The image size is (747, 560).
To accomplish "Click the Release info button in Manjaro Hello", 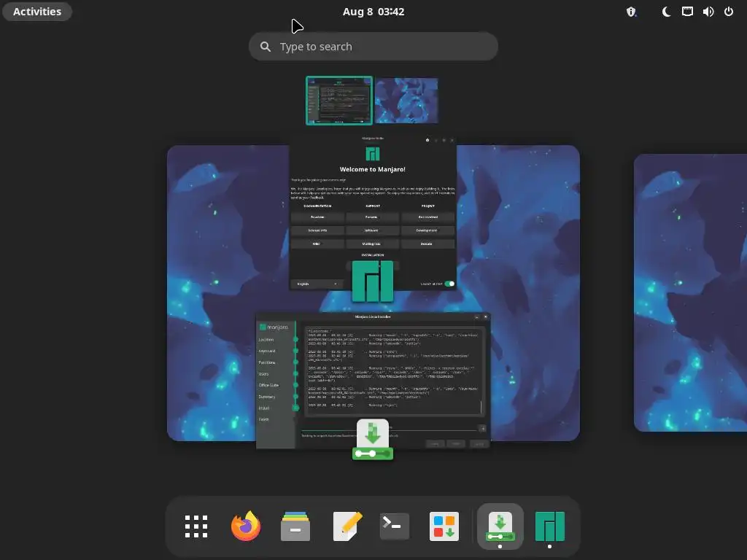I will point(317,230).
